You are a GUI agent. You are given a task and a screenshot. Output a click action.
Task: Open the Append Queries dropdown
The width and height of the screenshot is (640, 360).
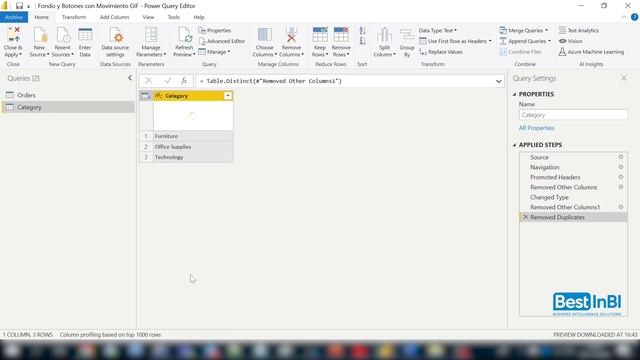pyautogui.click(x=525, y=41)
